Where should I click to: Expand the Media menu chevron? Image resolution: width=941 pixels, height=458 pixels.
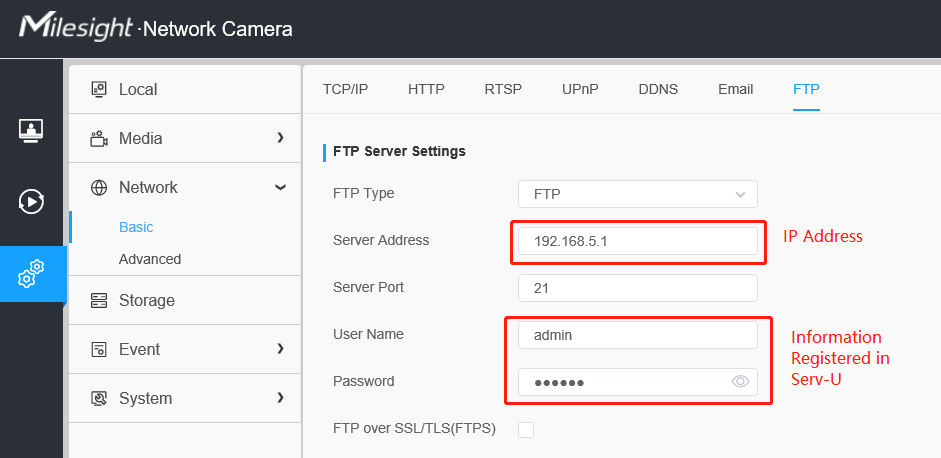[x=280, y=137]
